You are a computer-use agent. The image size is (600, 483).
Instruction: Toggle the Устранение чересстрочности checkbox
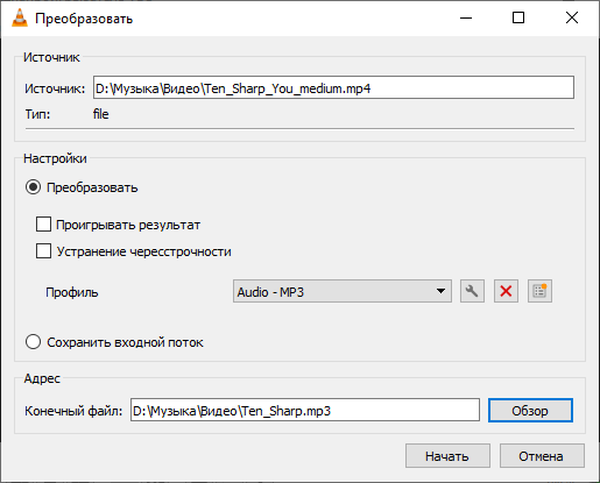pyautogui.click(x=43, y=251)
